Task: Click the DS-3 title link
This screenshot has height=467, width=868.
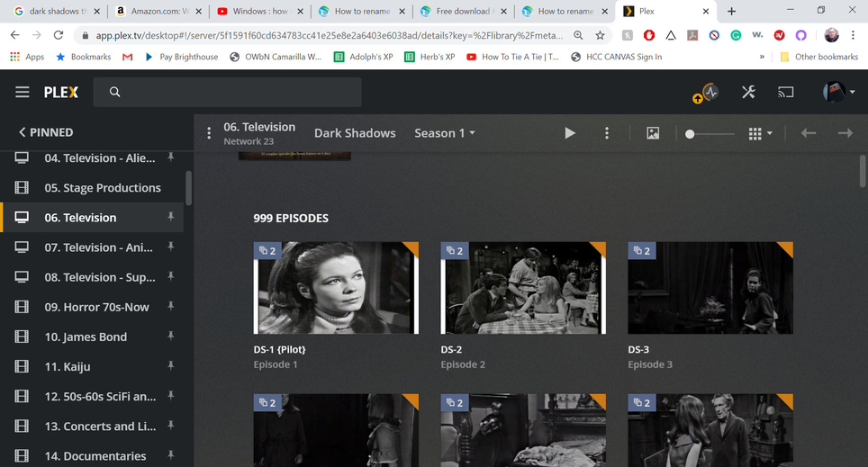Action: coord(638,350)
